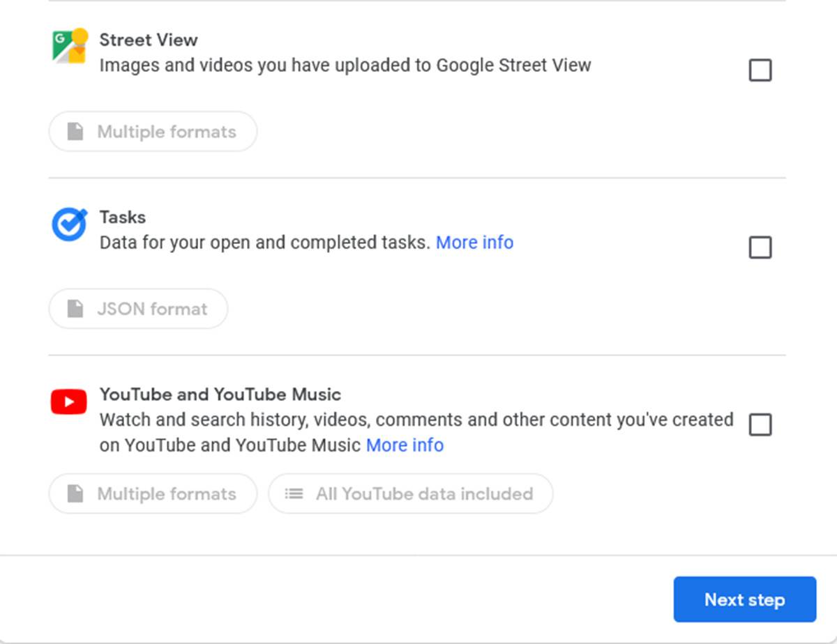Click list icon in All YouTube data included chip

click(294, 493)
